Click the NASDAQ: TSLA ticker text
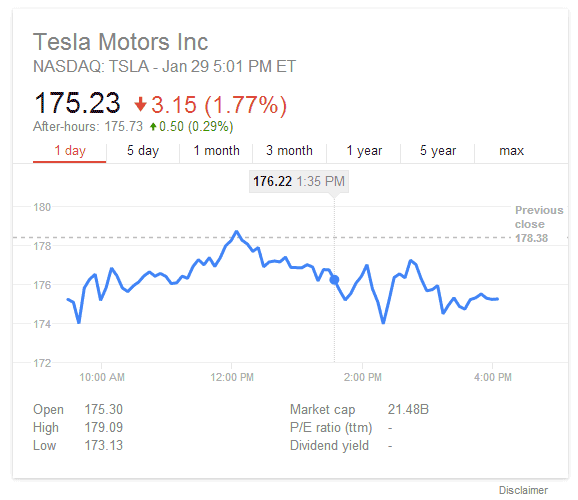 coord(91,67)
